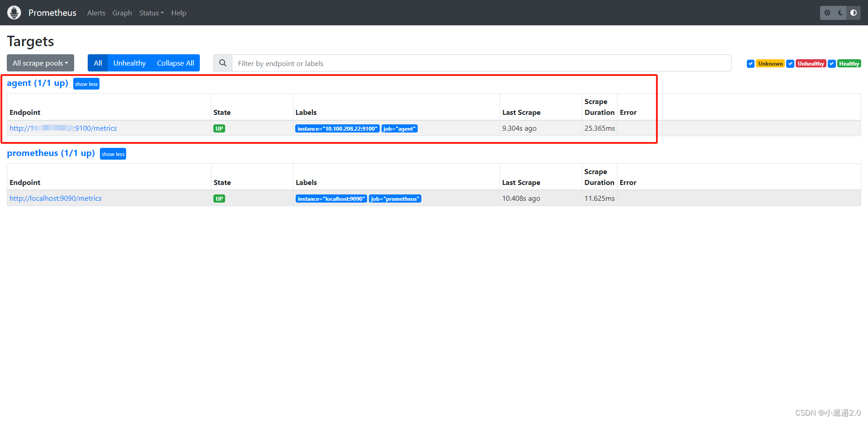The width and height of the screenshot is (868, 421).
Task: Open the Help link in navbar
Action: [179, 13]
